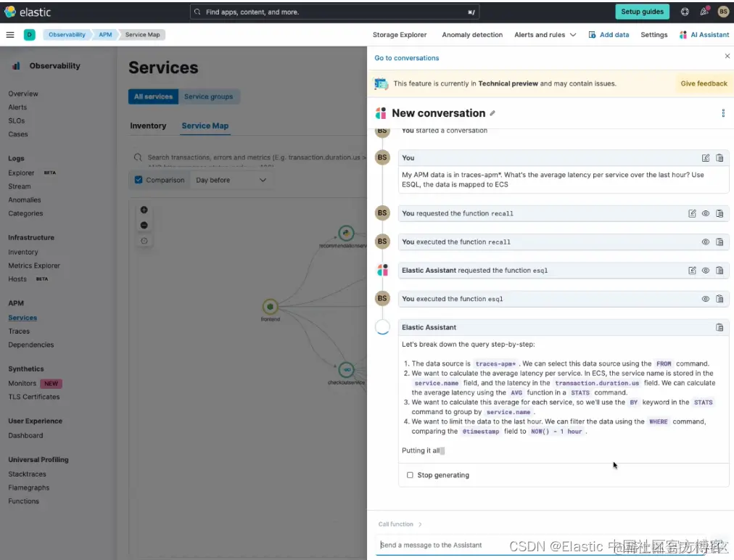Click the APM breadcrumb
This screenshot has height=560, width=734.
pos(105,35)
